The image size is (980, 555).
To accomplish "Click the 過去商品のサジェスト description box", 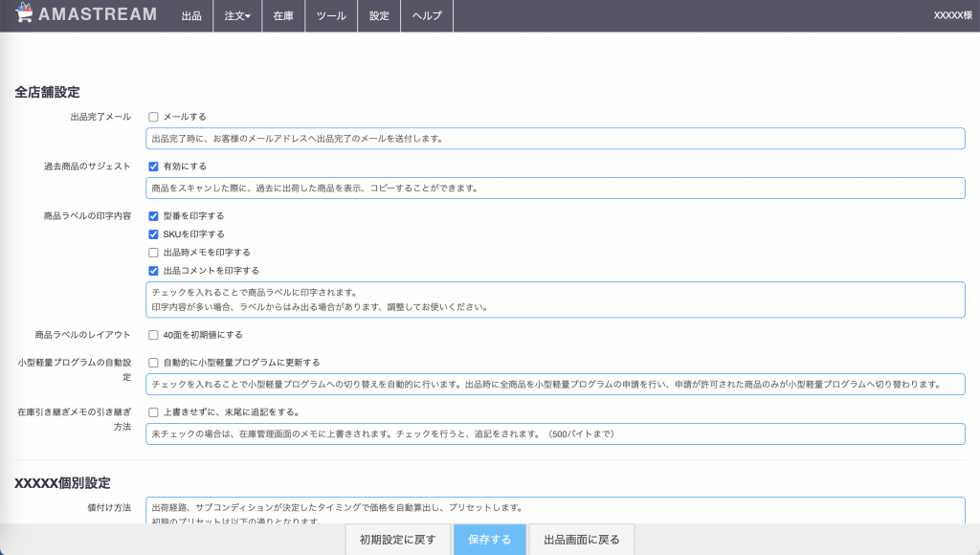I will pos(555,189).
